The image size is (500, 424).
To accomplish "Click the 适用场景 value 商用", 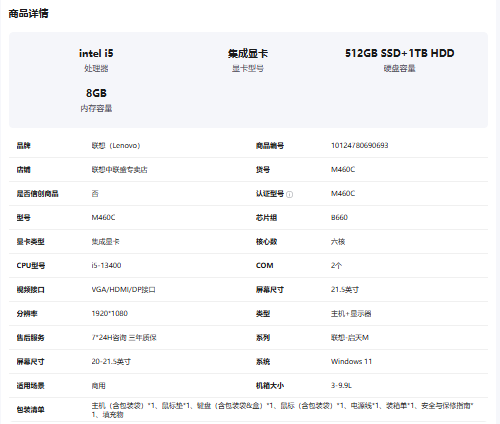I will coord(98,386).
